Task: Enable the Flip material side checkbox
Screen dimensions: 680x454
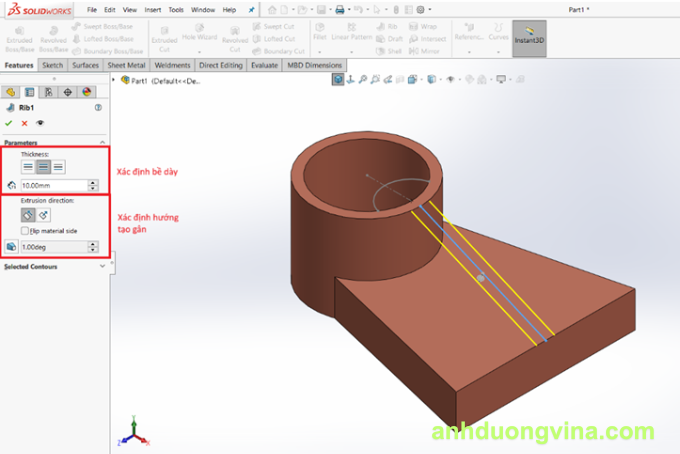Action: pyautogui.click(x=25, y=229)
